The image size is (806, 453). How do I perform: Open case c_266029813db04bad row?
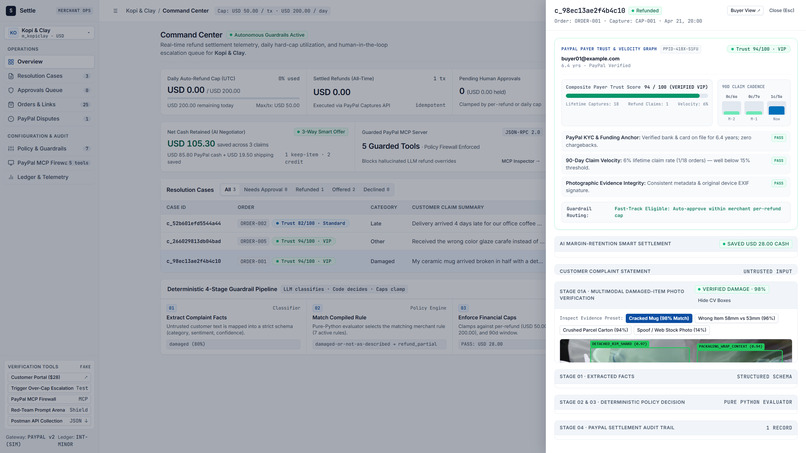click(x=353, y=241)
